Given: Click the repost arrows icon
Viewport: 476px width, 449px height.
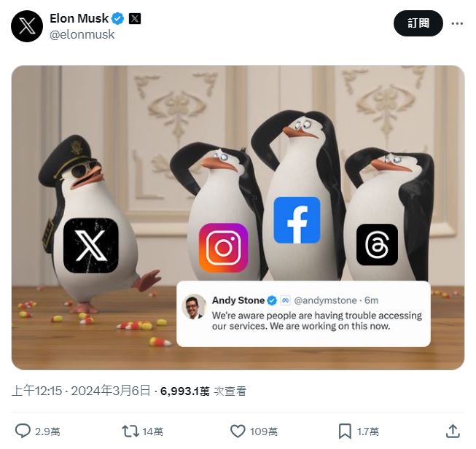Looking at the screenshot, I should 130,431.
